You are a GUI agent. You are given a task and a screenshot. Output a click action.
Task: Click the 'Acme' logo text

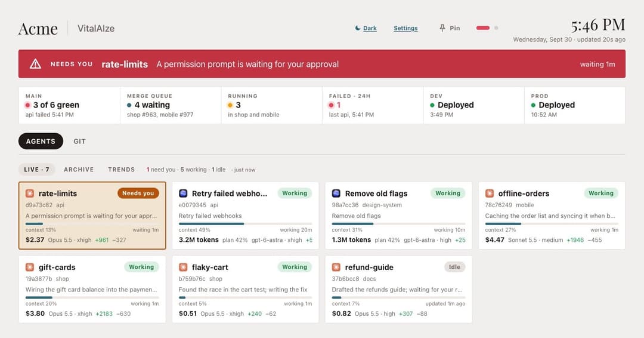[x=38, y=29]
